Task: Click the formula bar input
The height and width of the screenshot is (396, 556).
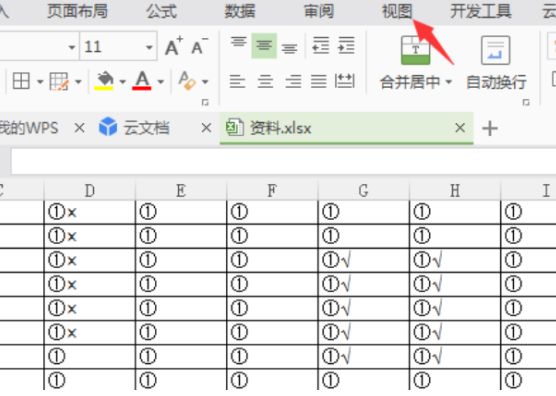Action: [284, 162]
